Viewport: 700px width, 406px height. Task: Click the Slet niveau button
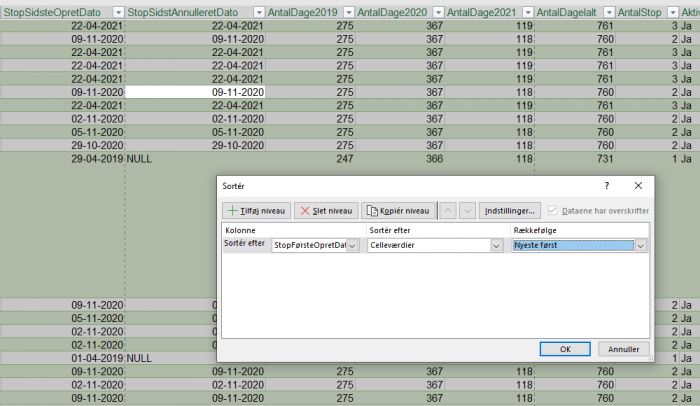coord(326,211)
